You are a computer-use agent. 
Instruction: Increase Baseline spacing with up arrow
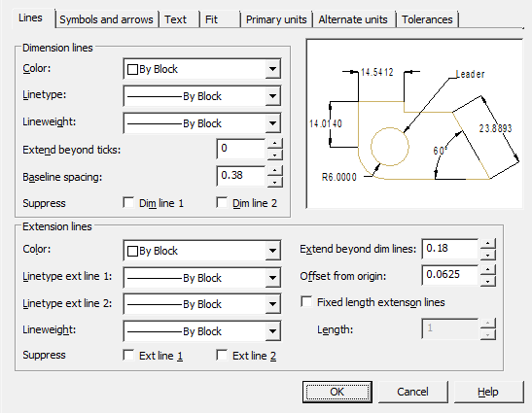tap(275, 171)
